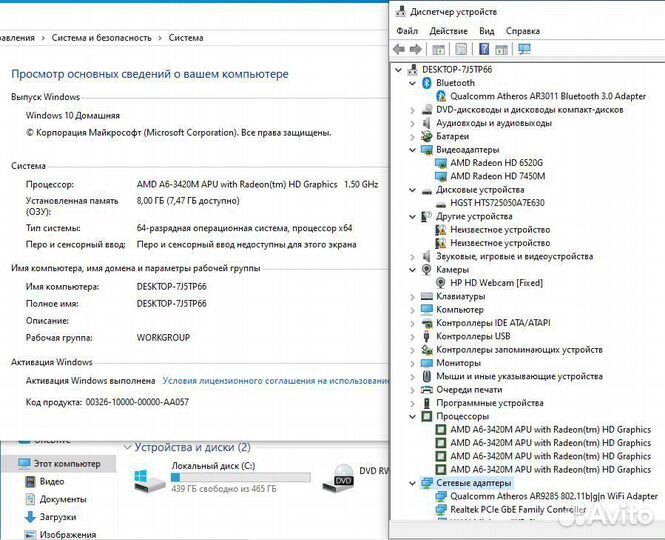
Task: Click the WORKGROUP value text
Action: point(163,338)
